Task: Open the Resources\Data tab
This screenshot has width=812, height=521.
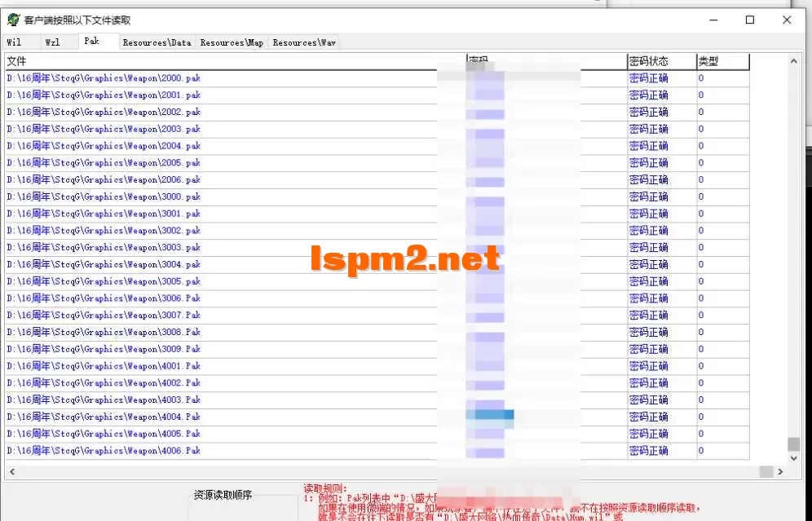Action: click(157, 42)
